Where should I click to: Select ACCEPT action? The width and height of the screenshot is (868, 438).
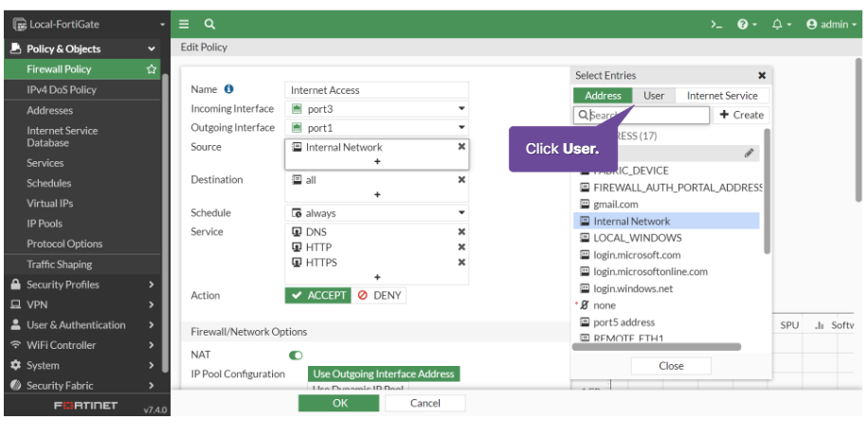[318, 295]
